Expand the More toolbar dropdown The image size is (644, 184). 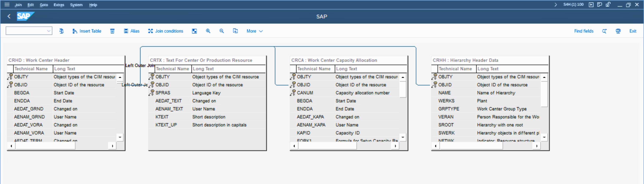[x=254, y=31]
